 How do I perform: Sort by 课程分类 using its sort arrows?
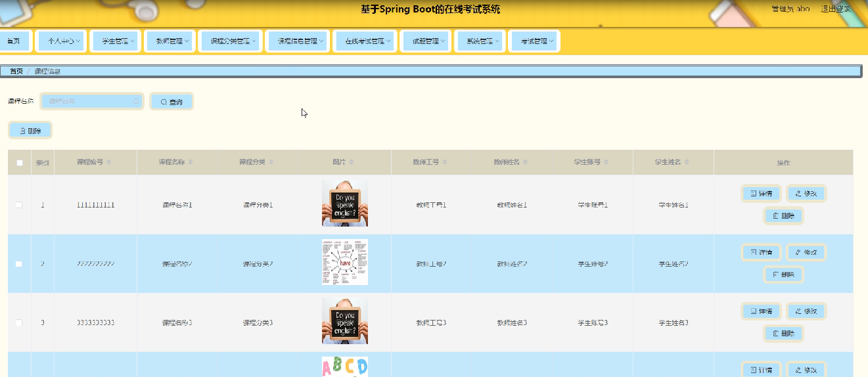pyautogui.click(x=271, y=162)
